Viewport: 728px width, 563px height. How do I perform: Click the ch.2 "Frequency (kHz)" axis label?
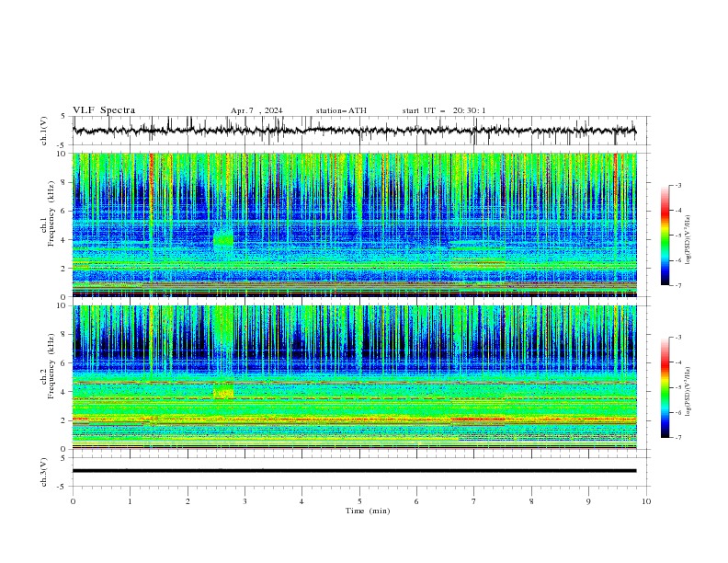(51, 366)
